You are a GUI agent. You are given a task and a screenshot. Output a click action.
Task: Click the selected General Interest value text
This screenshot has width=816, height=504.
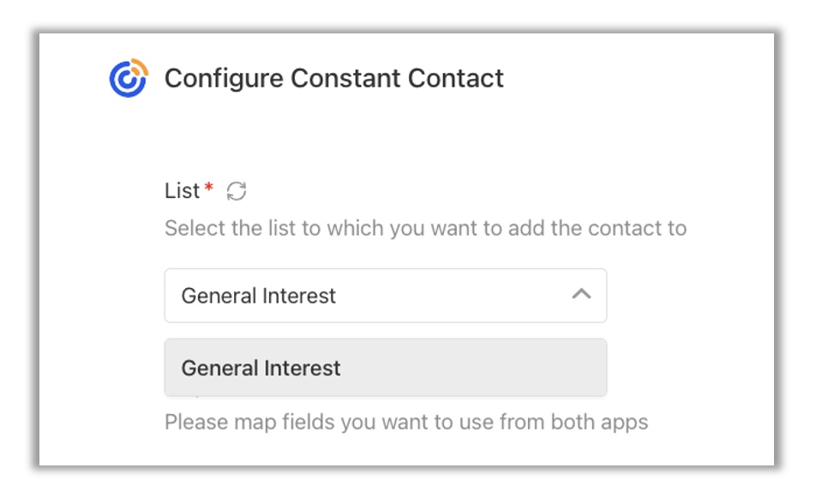pos(258,296)
